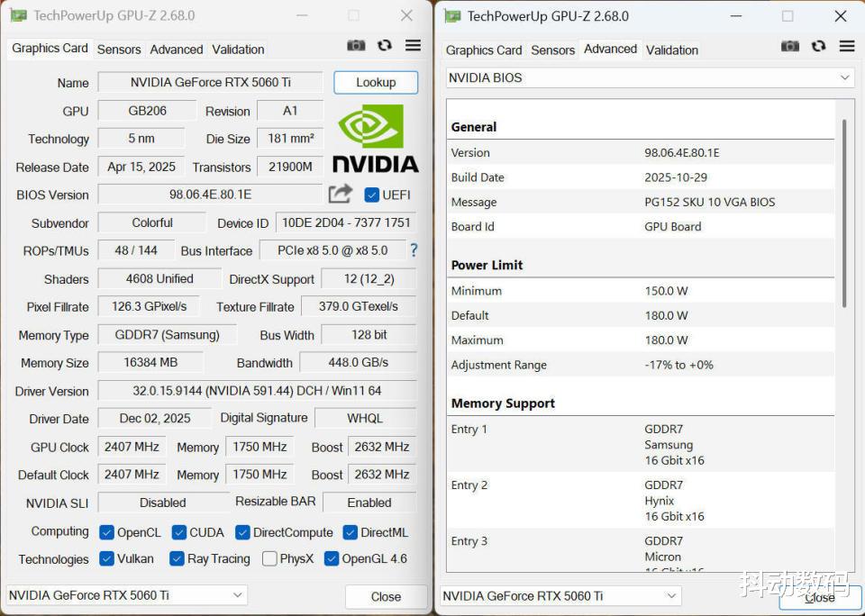Open Sensors tab in right window
The image size is (865, 616).
[x=552, y=50]
